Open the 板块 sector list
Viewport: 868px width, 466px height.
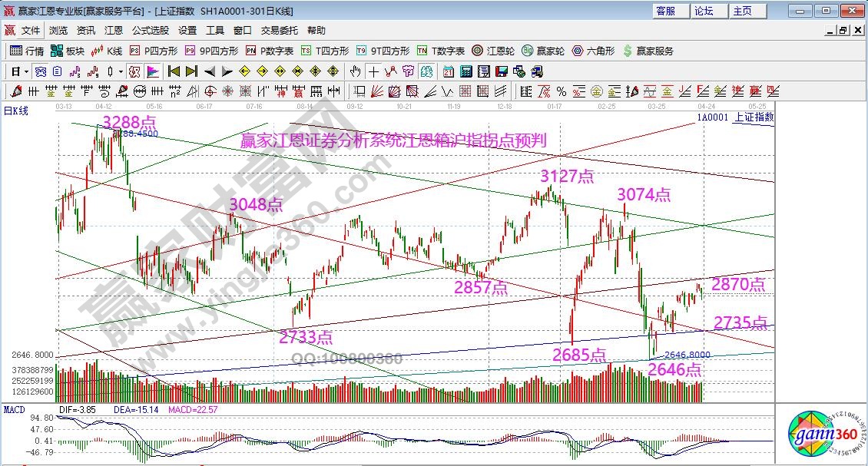[x=68, y=51]
